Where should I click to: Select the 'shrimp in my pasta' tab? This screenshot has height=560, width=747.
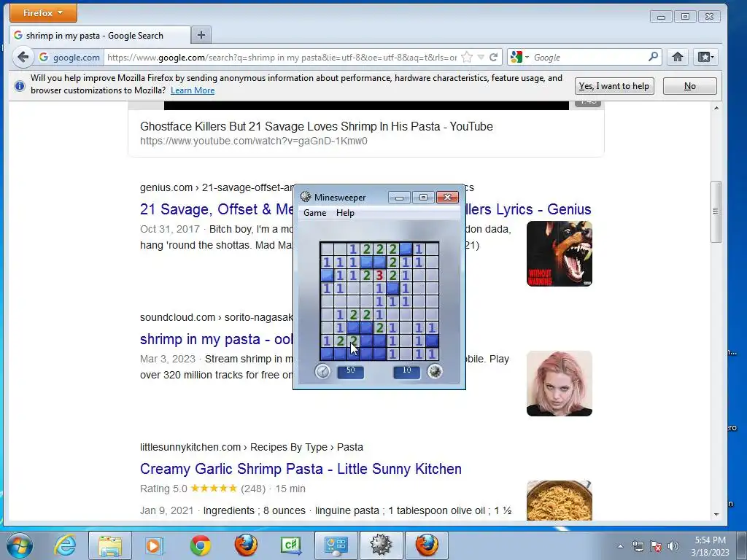point(99,35)
